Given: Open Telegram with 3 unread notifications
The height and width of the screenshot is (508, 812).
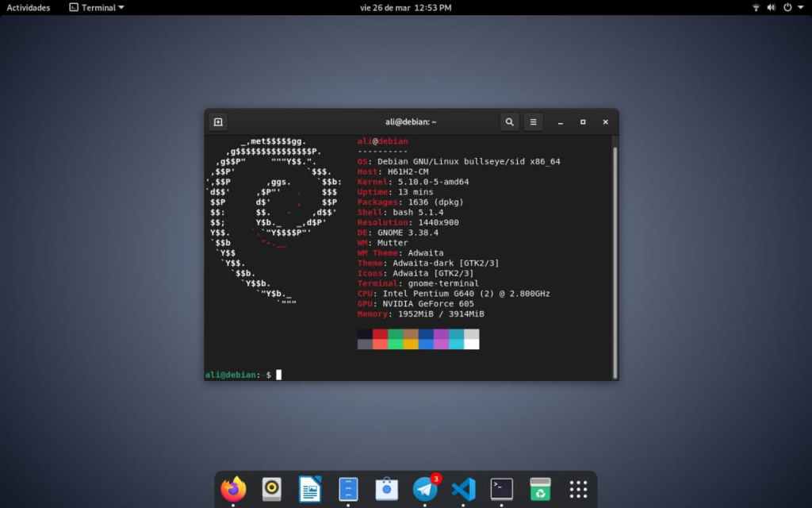Looking at the screenshot, I should (425, 488).
